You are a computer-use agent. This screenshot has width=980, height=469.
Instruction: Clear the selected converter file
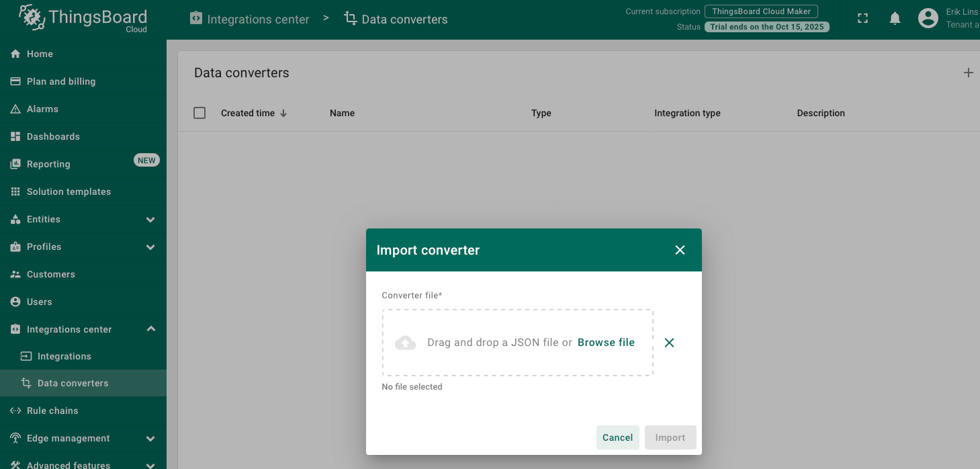click(x=669, y=343)
